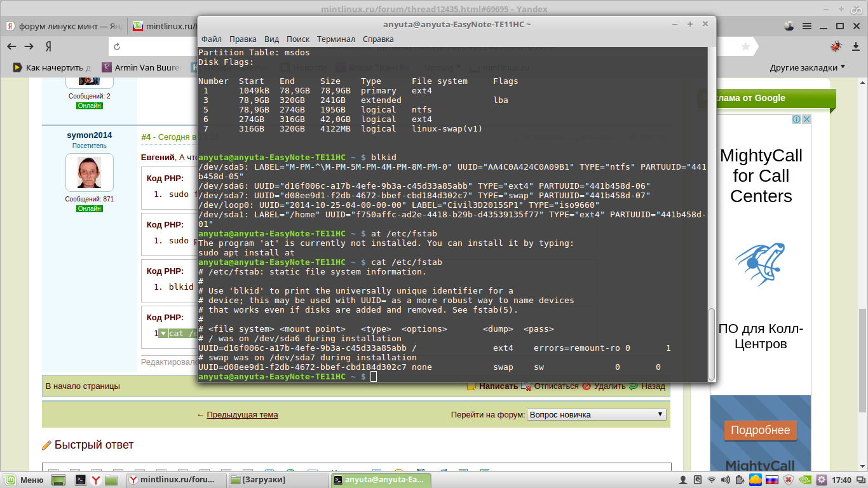Expand the 'Перейти на форум' dropdown
868x488 pixels.
pyautogui.click(x=596, y=414)
